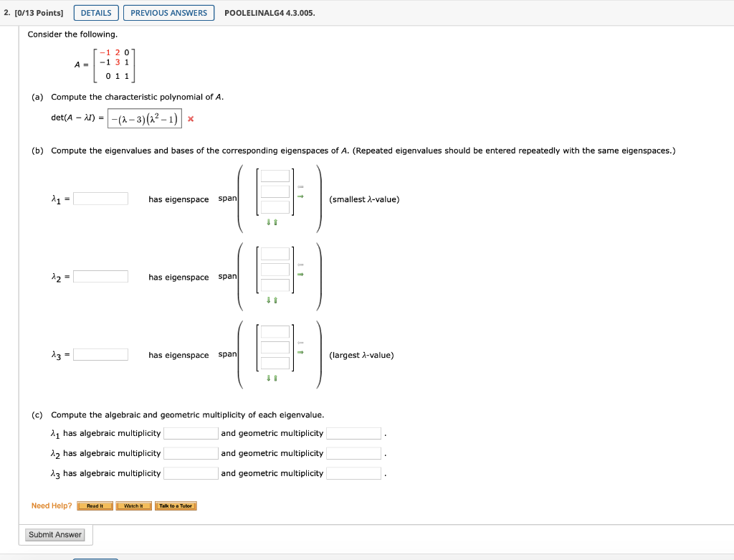Submit the answer with Submit Answer
Viewport: 734px width, 560px height.
coord(55,535)
